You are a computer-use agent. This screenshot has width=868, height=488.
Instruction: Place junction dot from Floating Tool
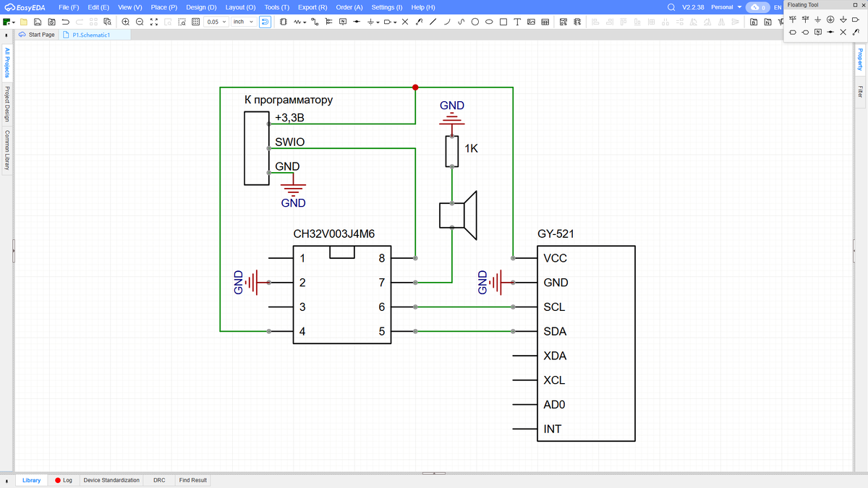click(830, 33)
